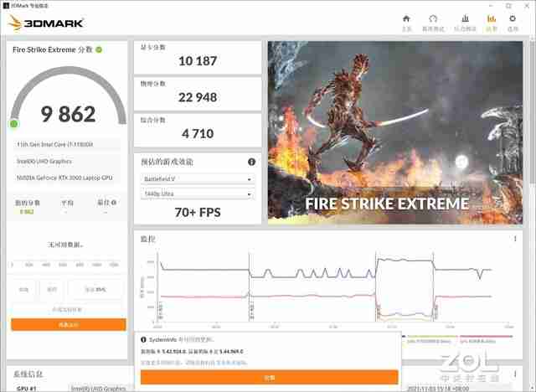
Task: Go to the Home tab
Action: coord(406,22)
